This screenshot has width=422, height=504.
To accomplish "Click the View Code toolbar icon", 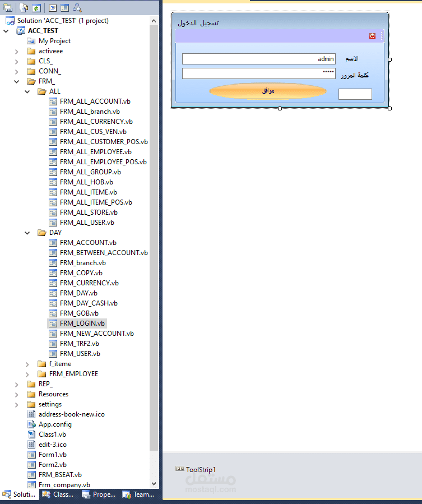I will click(53, 8).
